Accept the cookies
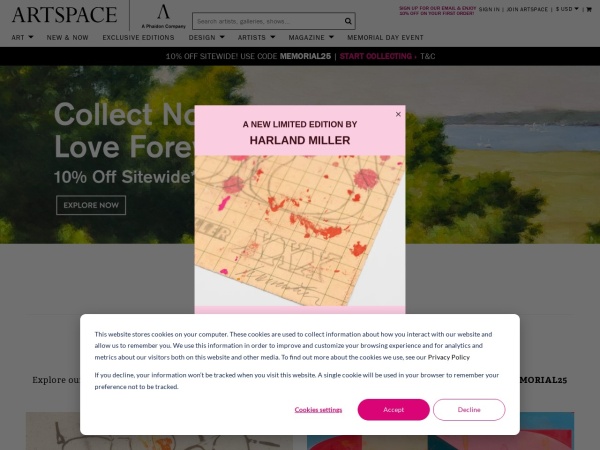This screenshot has height=450, width=600. tap(393, 409)
